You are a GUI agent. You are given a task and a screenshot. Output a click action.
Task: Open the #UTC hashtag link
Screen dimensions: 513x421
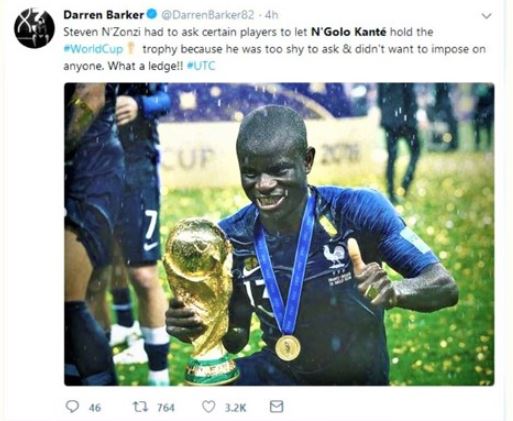[201, 66]
